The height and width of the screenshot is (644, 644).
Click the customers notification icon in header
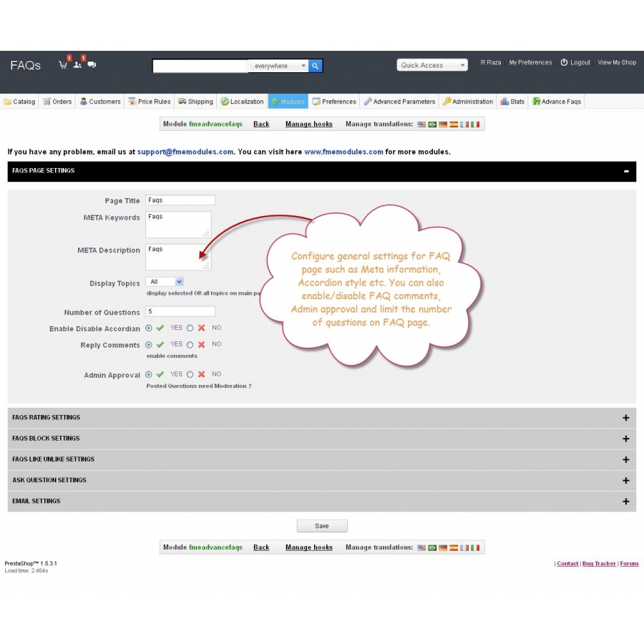click(77, 64)
